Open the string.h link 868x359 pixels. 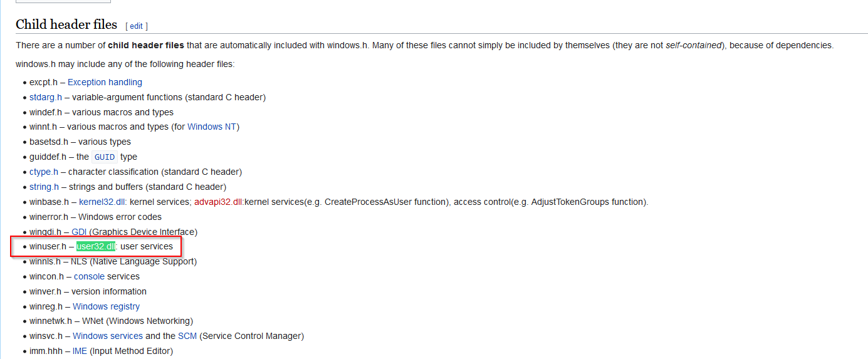tap(44, 187)
